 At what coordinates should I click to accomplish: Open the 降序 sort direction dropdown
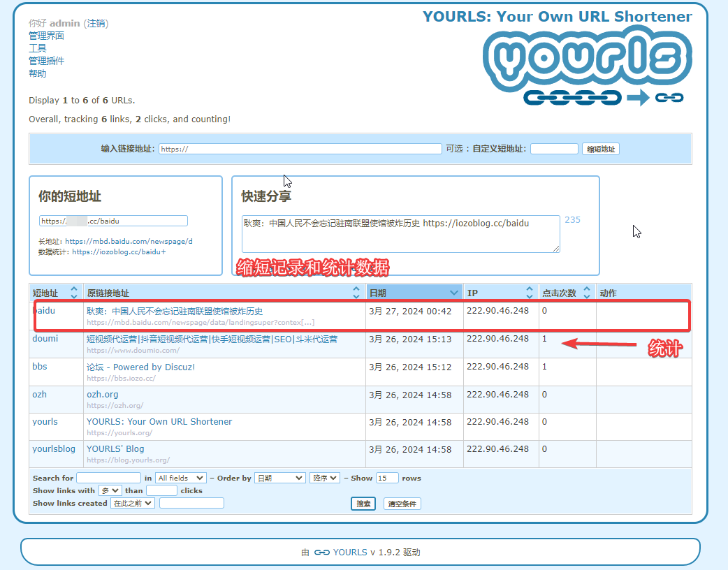click(x=325, y=478)
